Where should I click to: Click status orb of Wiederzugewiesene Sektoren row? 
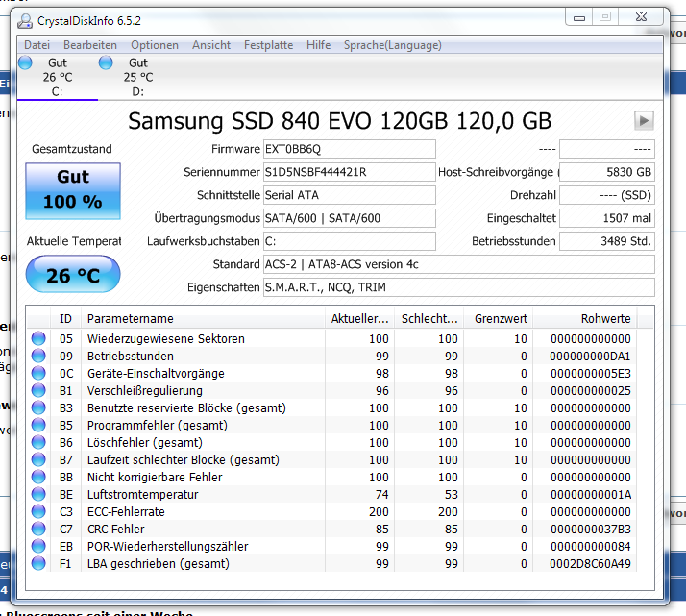coord(38,338)
